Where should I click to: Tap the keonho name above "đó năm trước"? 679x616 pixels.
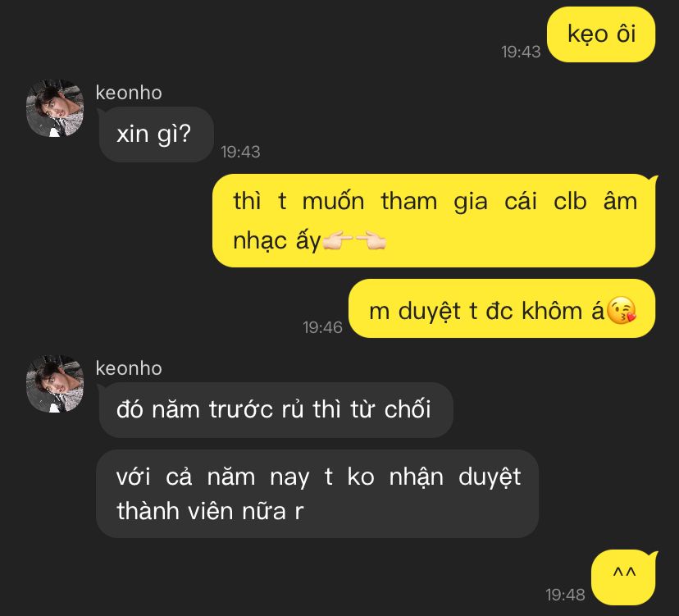point(129,368)
